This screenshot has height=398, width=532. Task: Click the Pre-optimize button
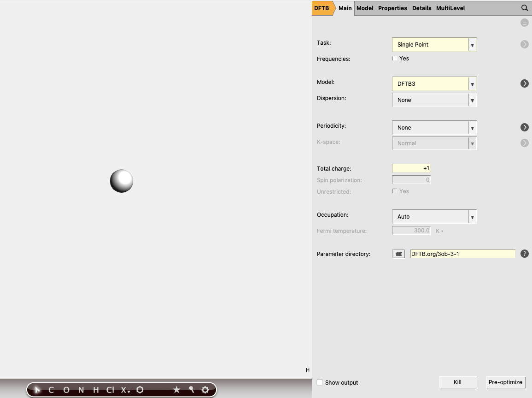[505, 382]
